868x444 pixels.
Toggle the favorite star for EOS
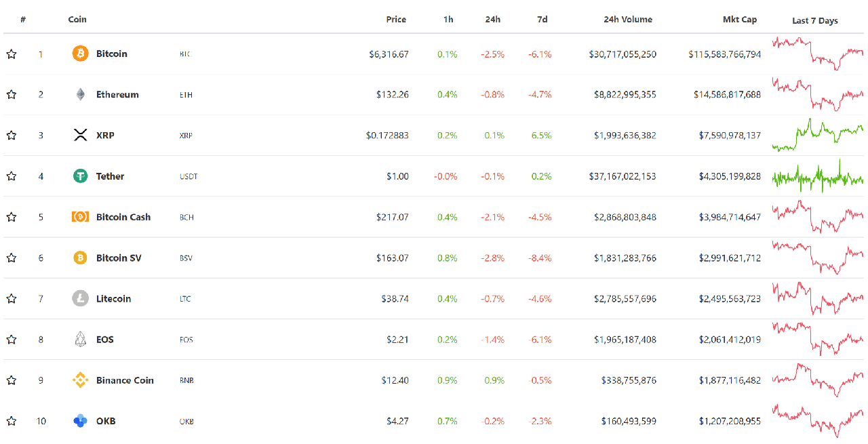coord(12,339)
